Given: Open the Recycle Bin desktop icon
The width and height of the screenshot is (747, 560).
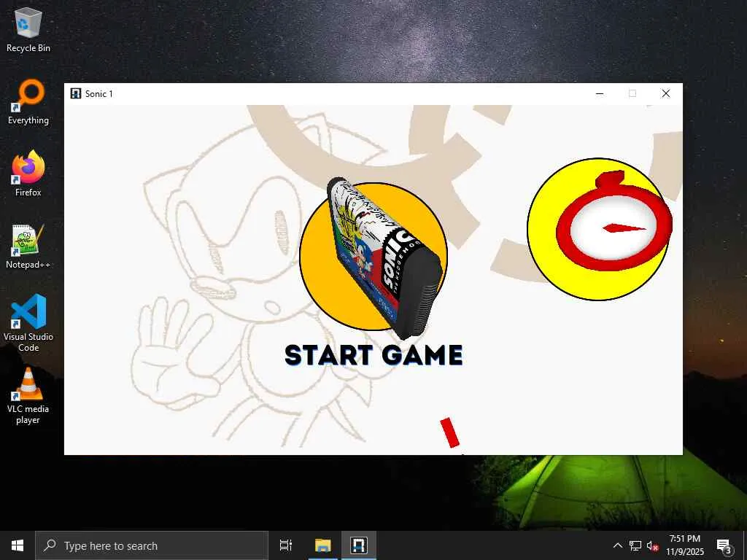Looking at the screenshot, I should coord(28,29).
